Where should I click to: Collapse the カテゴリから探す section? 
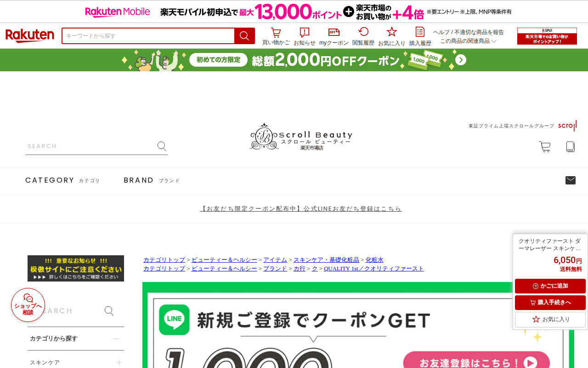(116, 339)
